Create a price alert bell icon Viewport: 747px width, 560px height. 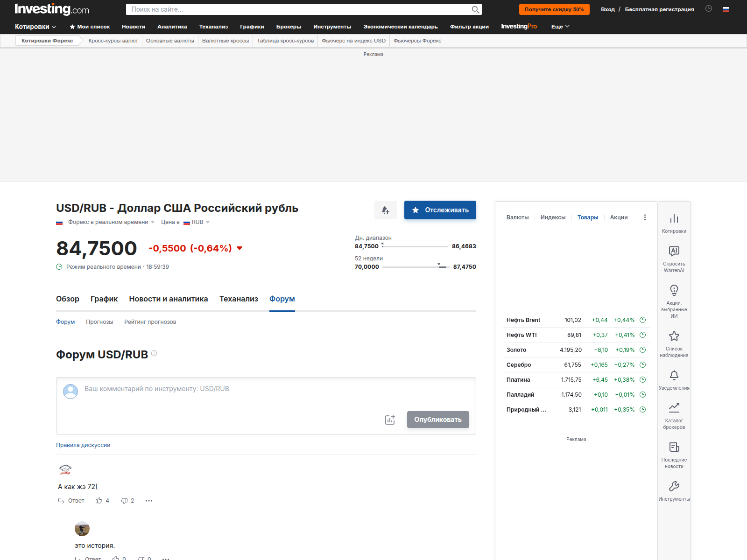pos(386,210)
